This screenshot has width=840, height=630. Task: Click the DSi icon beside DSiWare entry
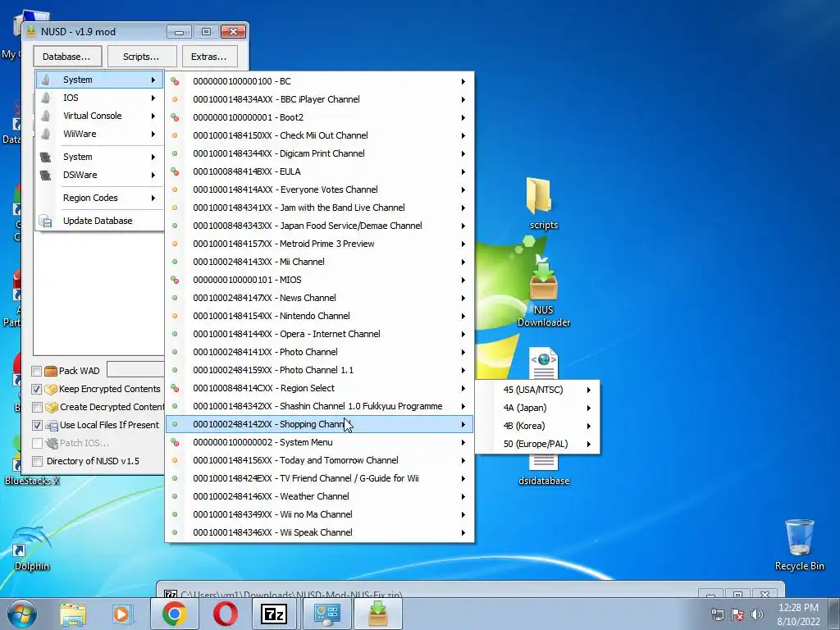pyautogui.click(x=46, y=176)
